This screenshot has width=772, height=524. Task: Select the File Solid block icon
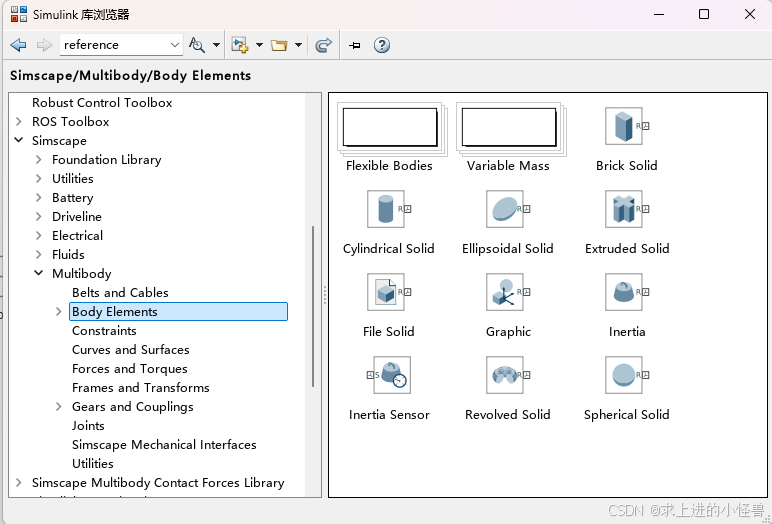[388, 292]
